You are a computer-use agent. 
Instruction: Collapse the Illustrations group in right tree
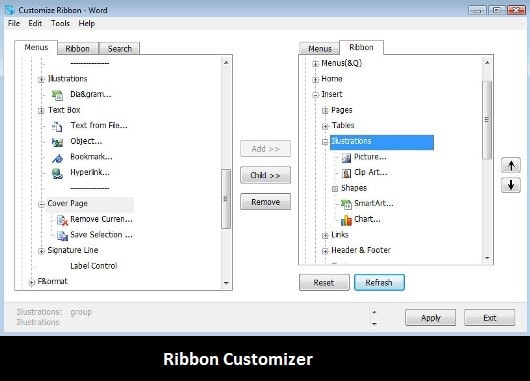(325, 142)
